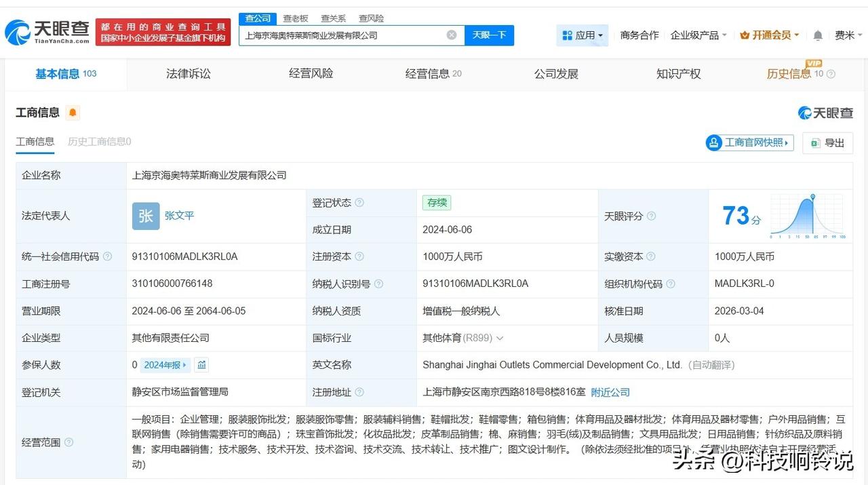Click the 其他有限责任公司 company type value
The width and height of the screenshot is (868, 485).
click(170, 338)
